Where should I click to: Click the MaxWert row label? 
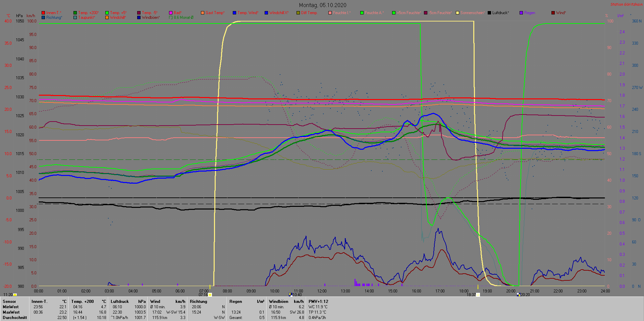click(x=11, y=312)
